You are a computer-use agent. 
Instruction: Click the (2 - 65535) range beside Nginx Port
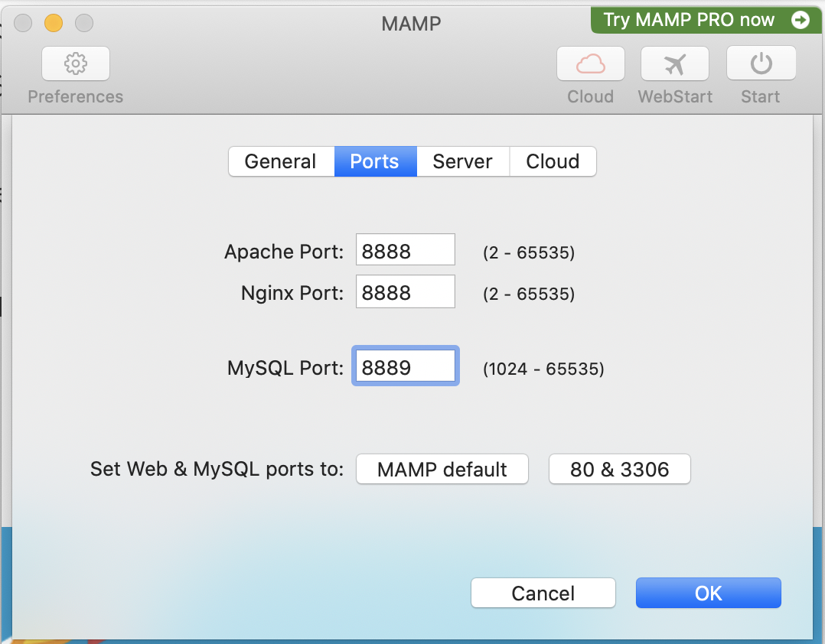529,294
